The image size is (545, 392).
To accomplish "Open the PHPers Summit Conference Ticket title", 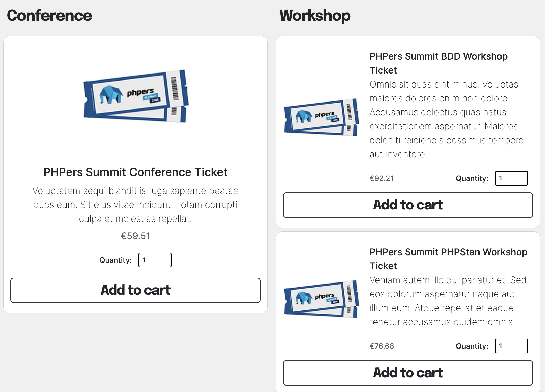I will click(x=135, y=172).
